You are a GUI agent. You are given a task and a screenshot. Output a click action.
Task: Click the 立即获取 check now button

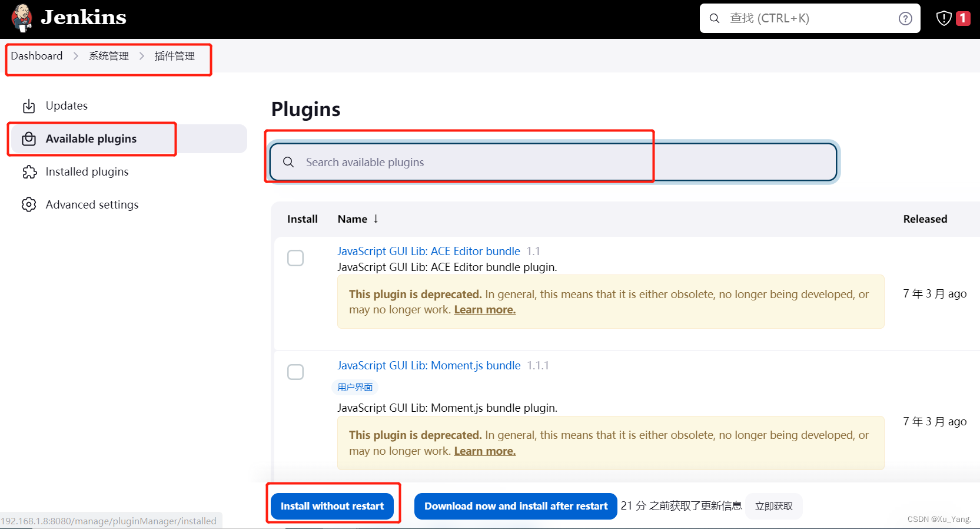(774, 506)
